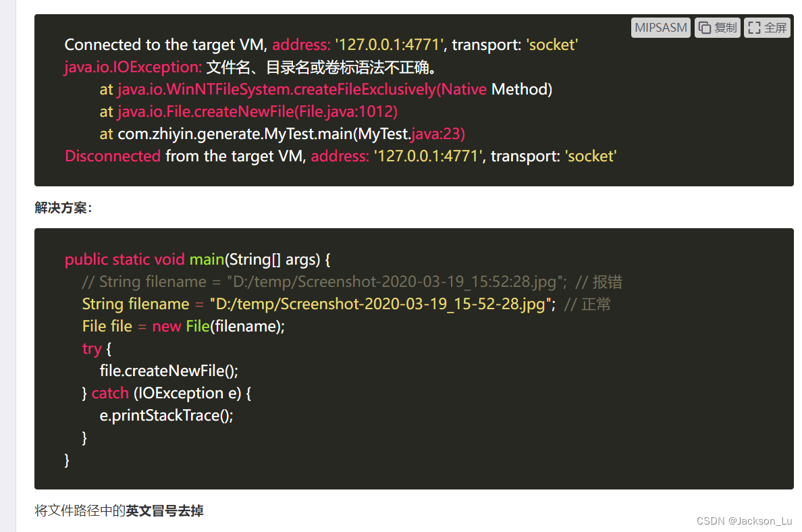Click the try keyword in the code block
Screen dimensions: 802x532
tap(92, 348)
